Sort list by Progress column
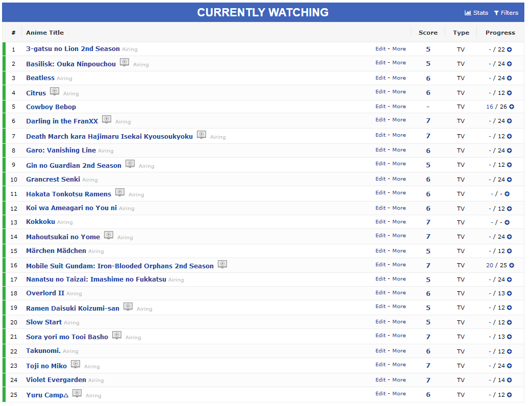 [500, 33]
